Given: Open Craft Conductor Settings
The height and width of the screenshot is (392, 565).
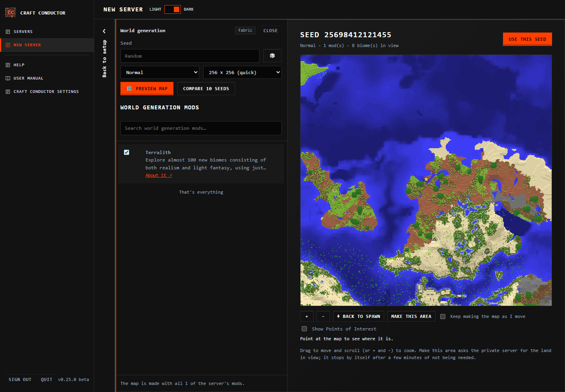Looking at the screenshot, I should coord(47,92).
